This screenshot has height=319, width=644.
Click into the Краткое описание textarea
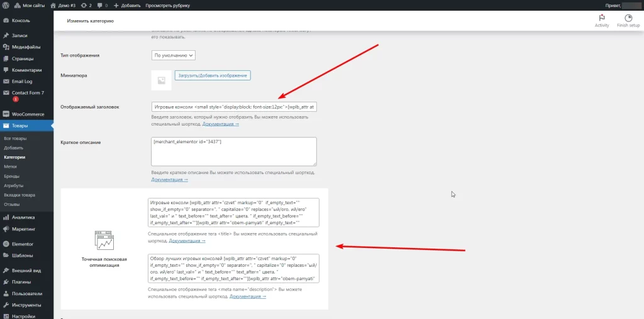(x=234, y=151)
